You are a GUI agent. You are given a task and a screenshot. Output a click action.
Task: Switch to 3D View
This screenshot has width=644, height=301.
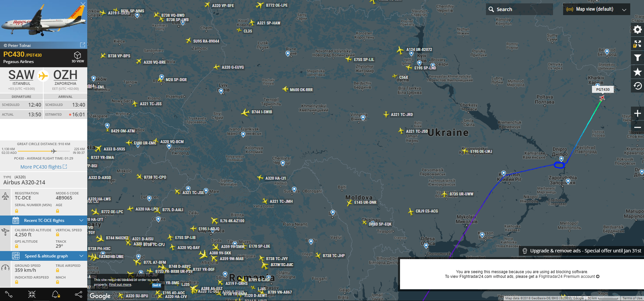point(78,57)
